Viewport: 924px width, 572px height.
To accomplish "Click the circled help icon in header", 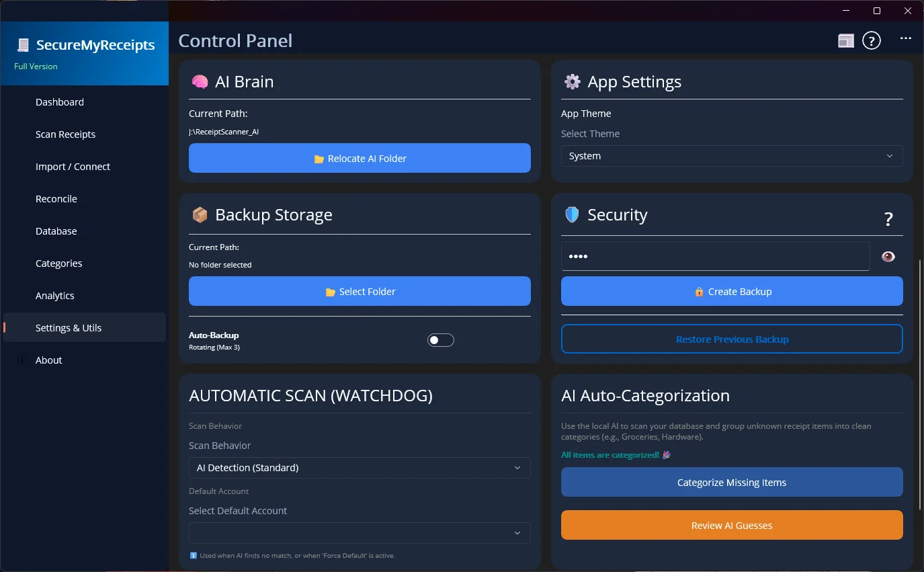I will point(872,41).
